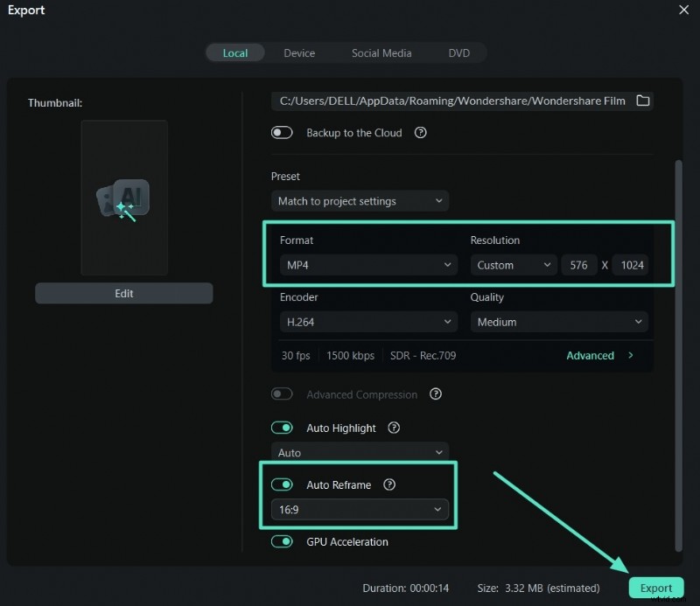
Task: Toggle GPU Acceleration off
Action: [x=282, y=541]
